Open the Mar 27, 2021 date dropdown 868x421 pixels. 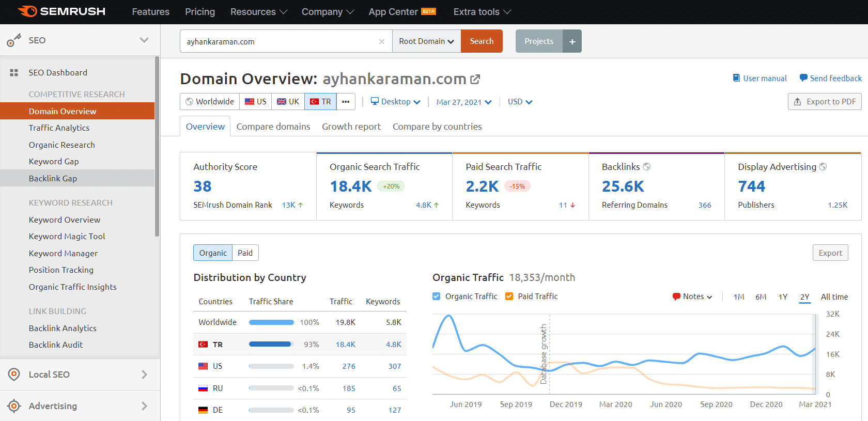coord(464,102)
